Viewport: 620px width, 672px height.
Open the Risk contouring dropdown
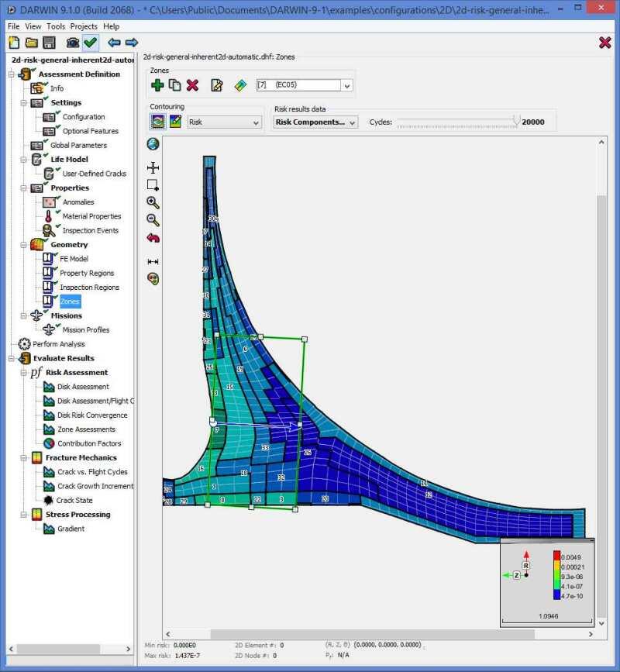225,122
